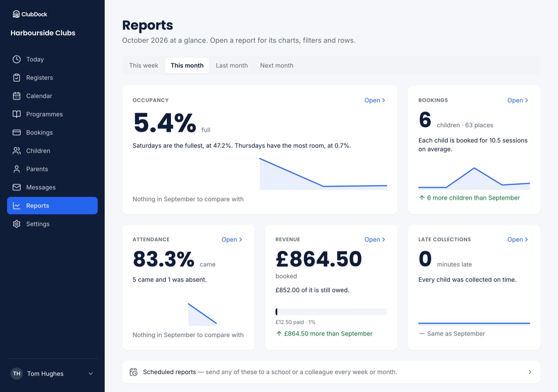
Task: Open Registers from the sidebar
Action: pos(52,78)
